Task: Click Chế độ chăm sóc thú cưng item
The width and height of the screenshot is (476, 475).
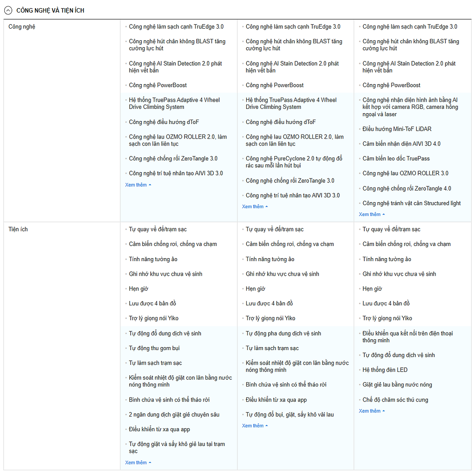Action: 395,400
